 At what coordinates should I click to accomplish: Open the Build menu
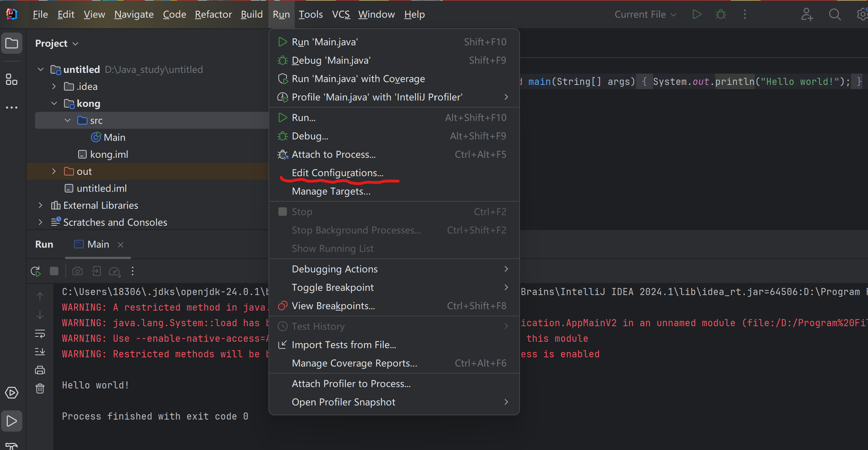[x=252, y=15]
